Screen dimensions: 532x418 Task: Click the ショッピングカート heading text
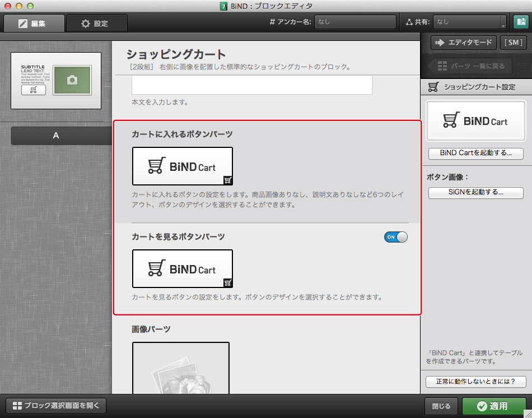click(176, 54)
